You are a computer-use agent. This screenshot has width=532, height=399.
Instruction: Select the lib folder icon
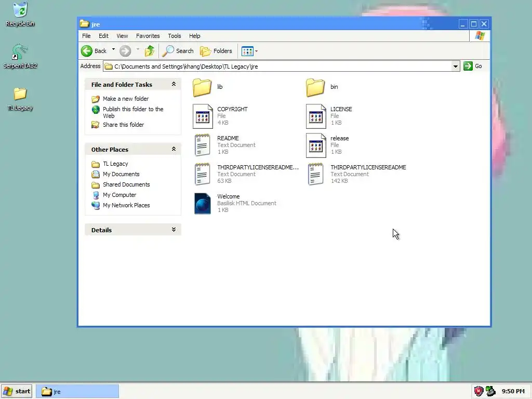[x=202, y=87]
